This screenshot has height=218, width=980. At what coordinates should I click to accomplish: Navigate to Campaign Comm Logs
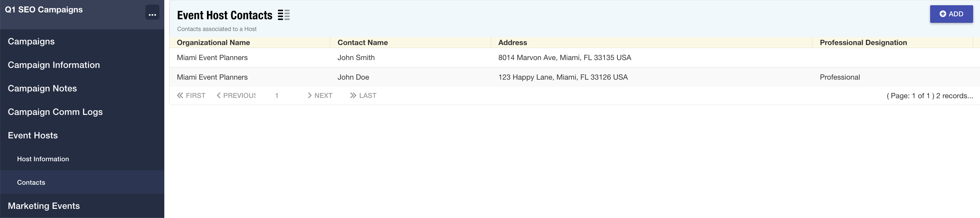(x=55, y=112)
